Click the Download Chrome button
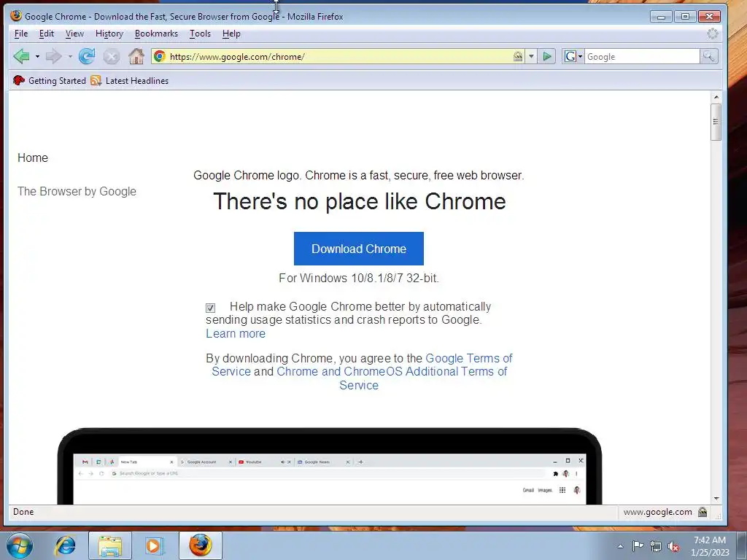This screenshot has width=747, height=560. 359,249
